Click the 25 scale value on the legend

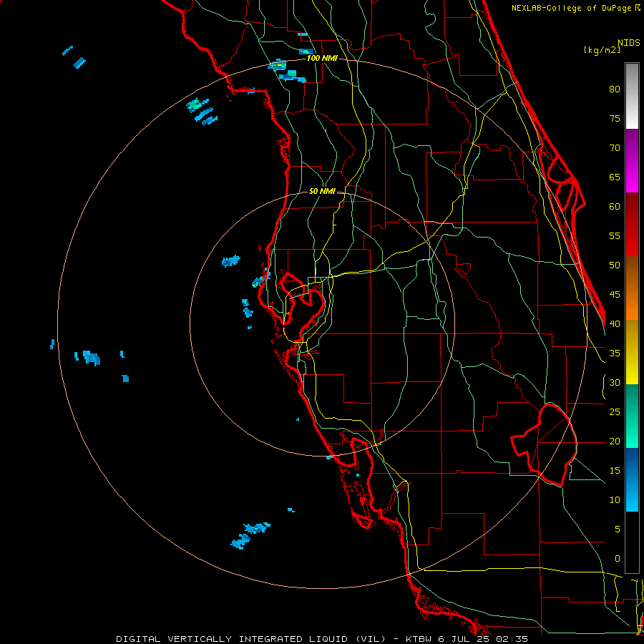coord(615,412)
